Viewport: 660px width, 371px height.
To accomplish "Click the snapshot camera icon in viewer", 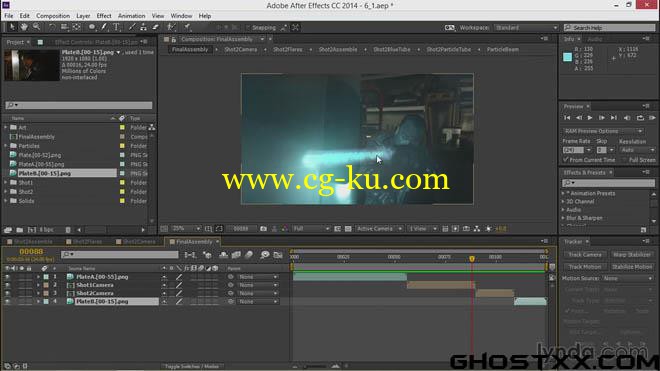I will [263, 229].
